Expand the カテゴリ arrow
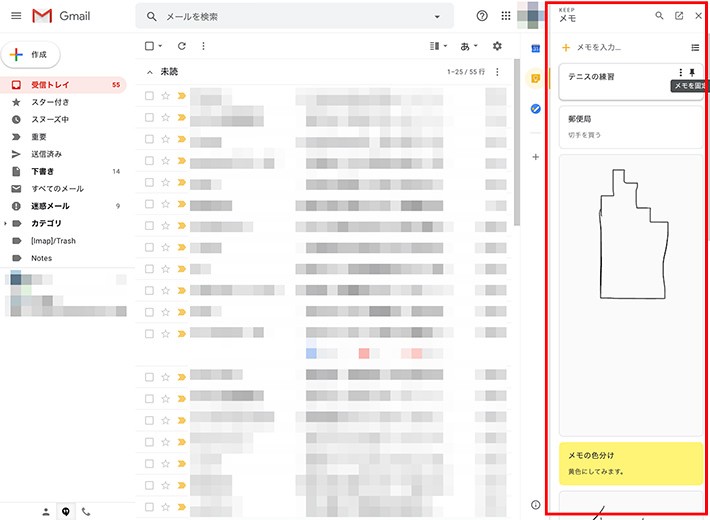The height and width of the screenshot is (520, 710). pos(5,223)
